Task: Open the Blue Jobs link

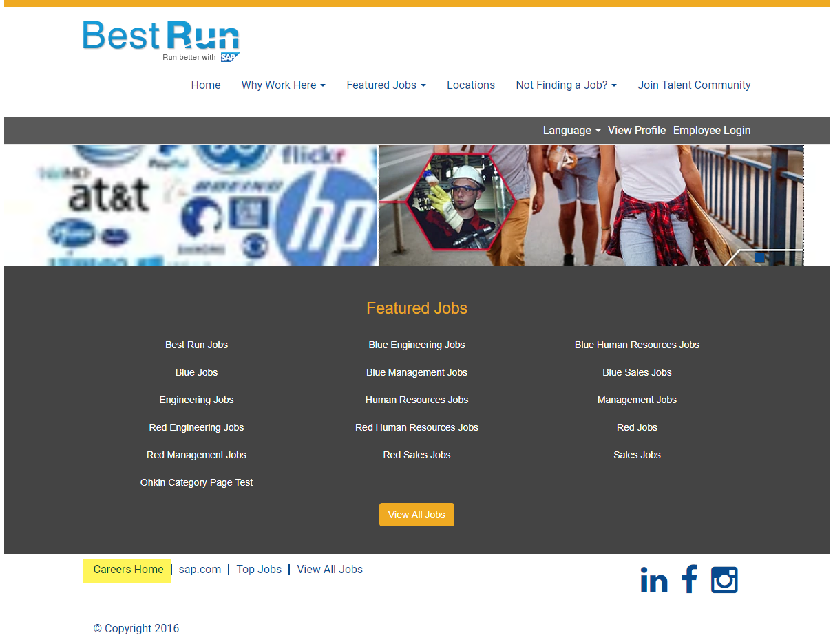Action: [x=196, y=372]
